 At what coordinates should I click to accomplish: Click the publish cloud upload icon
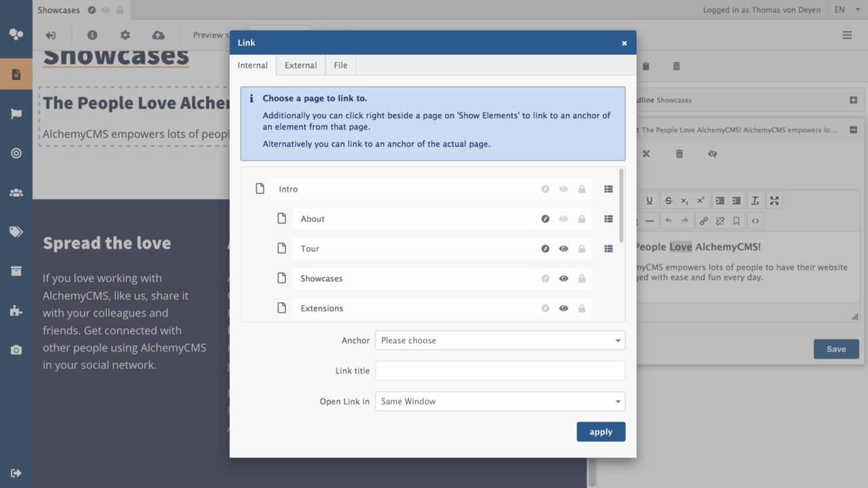158,35
